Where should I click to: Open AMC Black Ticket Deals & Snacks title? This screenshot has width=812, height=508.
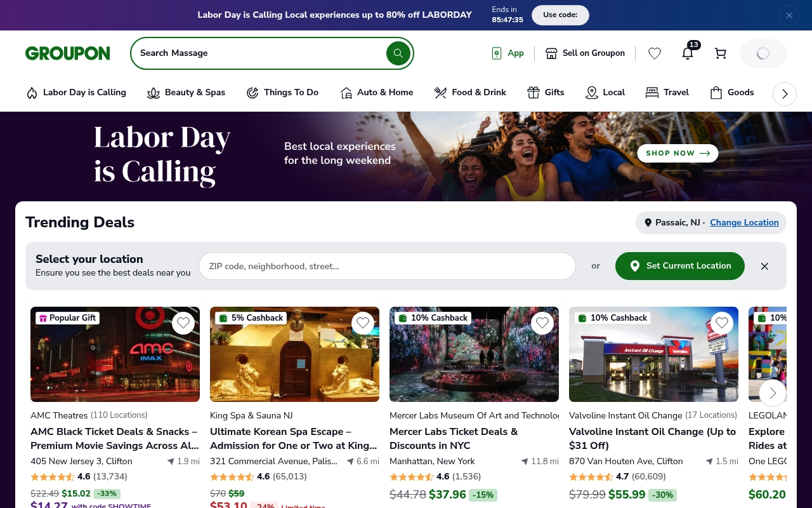coord(115,439)
